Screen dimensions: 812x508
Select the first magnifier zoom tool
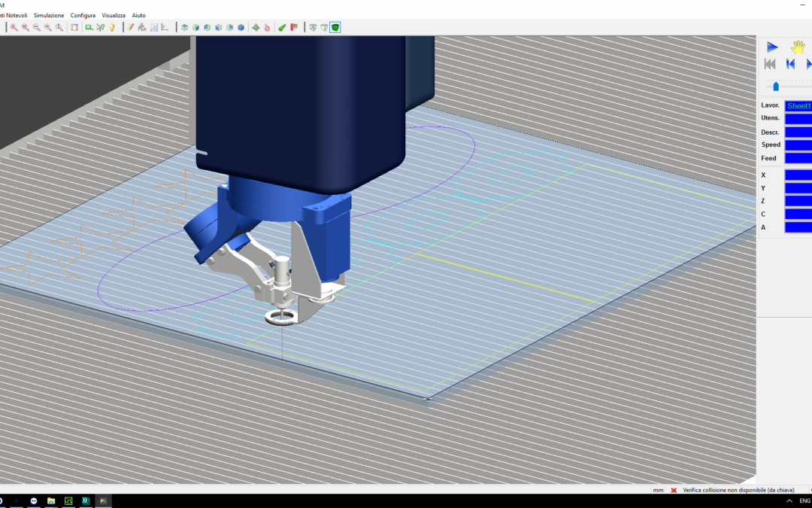point(14,27)
